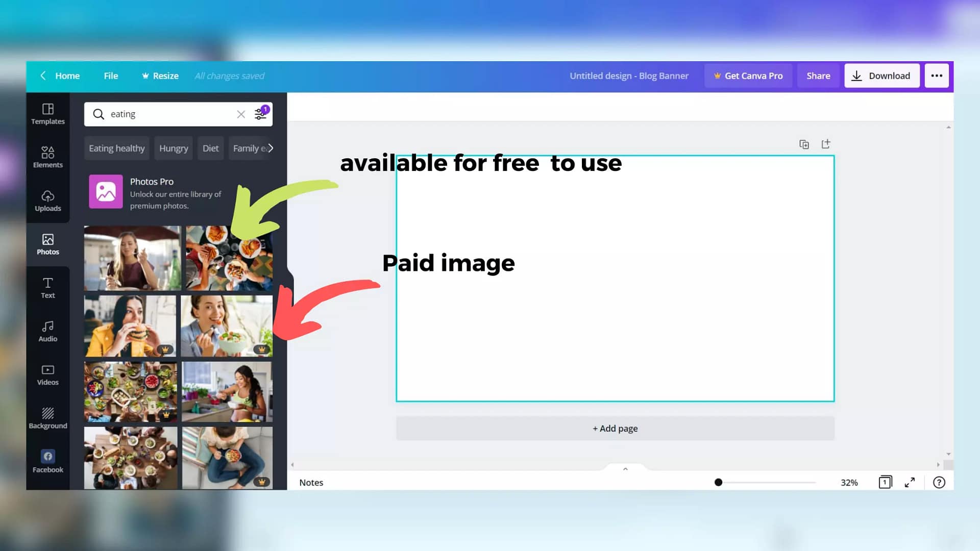Open the File menu
Image resolution: width=980 pixels, height=551 pixels.
click(111, 76)
